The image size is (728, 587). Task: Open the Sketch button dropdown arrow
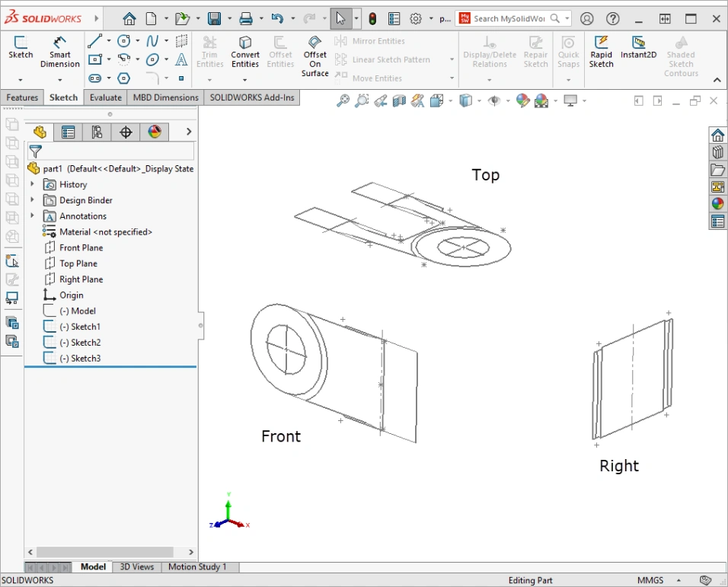[x=20, y=80]
